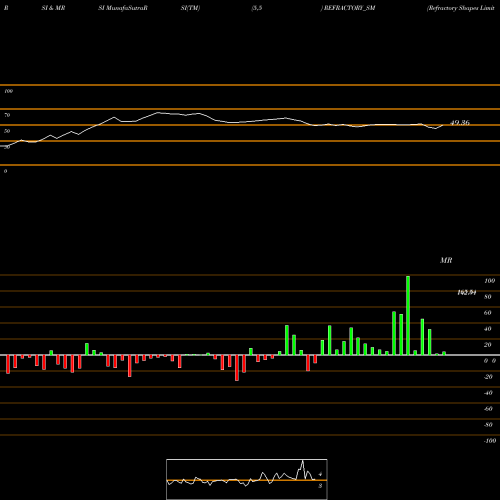This screenshot has height=500, width=500.
Task: Click the MR axis label -60
Action: (488, 409)
